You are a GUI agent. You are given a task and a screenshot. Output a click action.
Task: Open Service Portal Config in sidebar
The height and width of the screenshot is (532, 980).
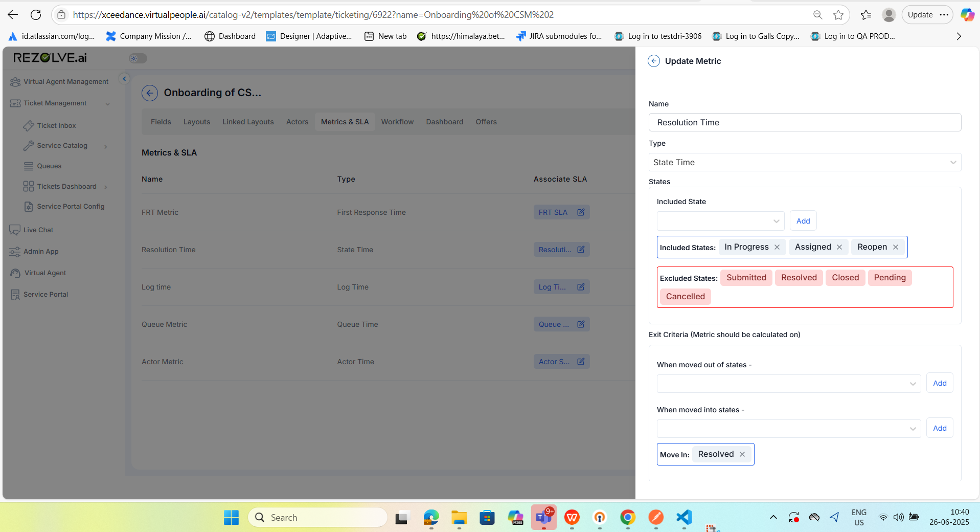(x=64, y=207)
